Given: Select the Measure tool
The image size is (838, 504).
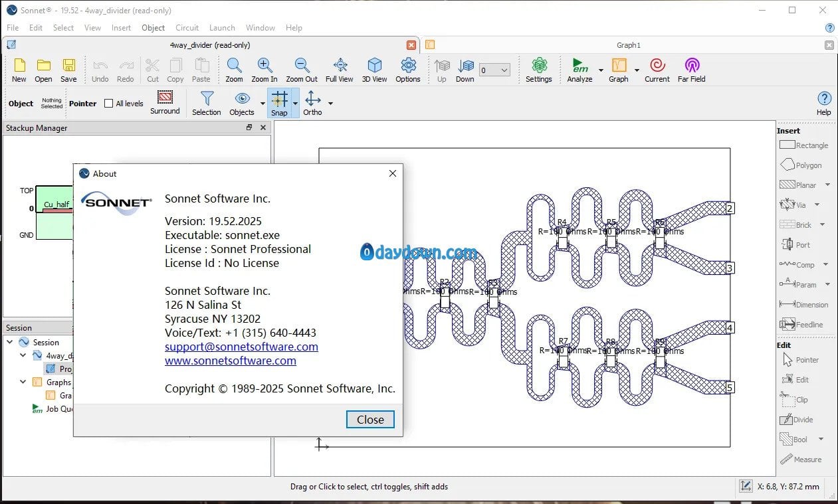Looking at the screenshot, I should (801, 460).
